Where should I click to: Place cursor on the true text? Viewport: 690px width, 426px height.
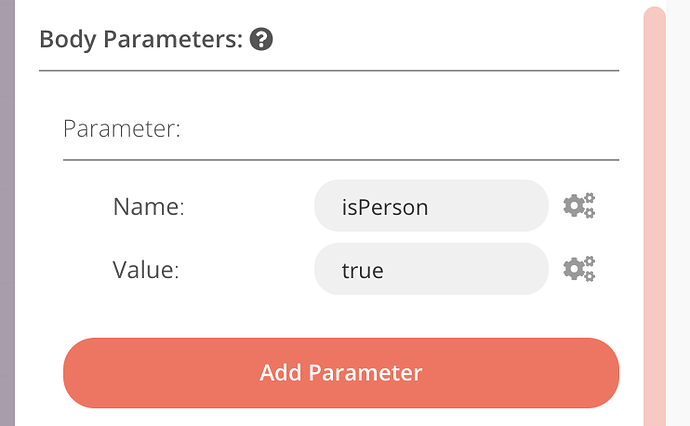(x=363, y=270)
